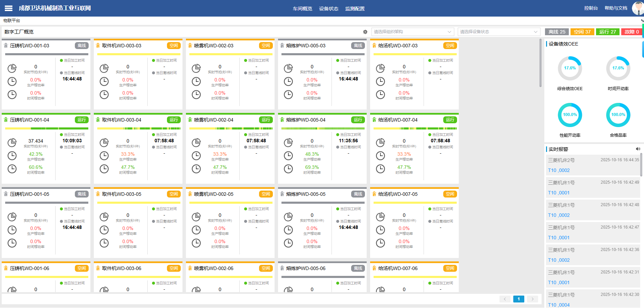Click the pie chart icon in 压铸机WD-001-04 card
The height and width of the screenshot is (308, 644).
(12, 142)
